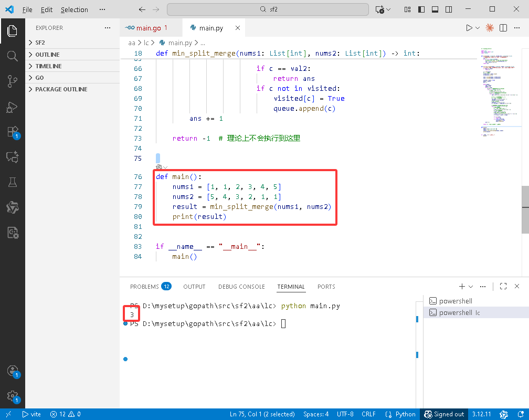Screen dimensions: 529x420
Task: Open the Search view in activity bar
Action: click(x=13, y=56)
